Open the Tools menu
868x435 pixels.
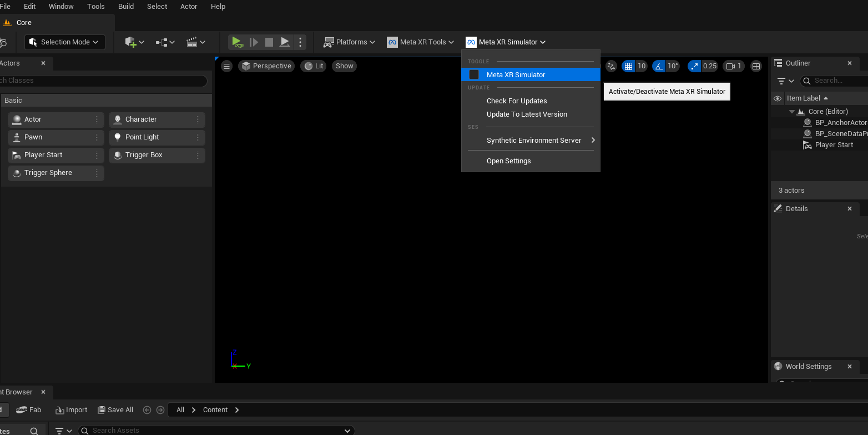coord(95,6)
